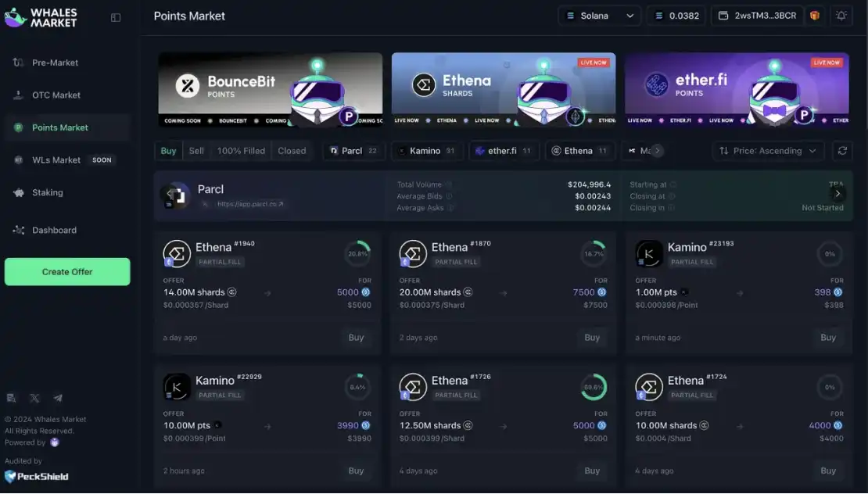Open the X (Twitter) social link
Viewport: 868px width, 494px height.
[x=34, y=399]
